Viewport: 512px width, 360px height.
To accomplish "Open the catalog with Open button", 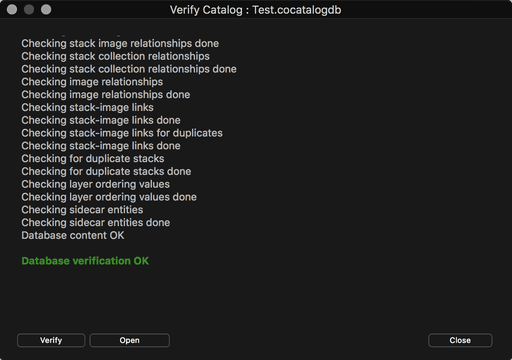I will (x=130, y=340).
